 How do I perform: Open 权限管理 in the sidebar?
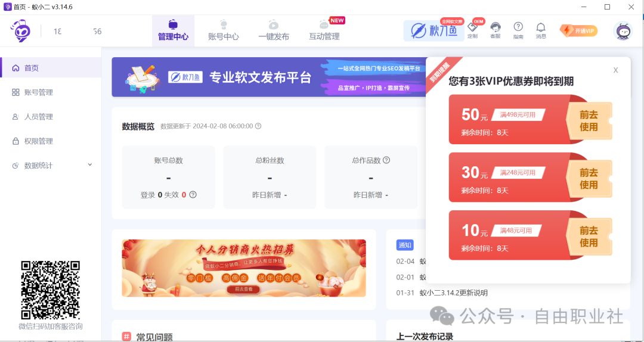pyautogui.click(x=51, y=141)
